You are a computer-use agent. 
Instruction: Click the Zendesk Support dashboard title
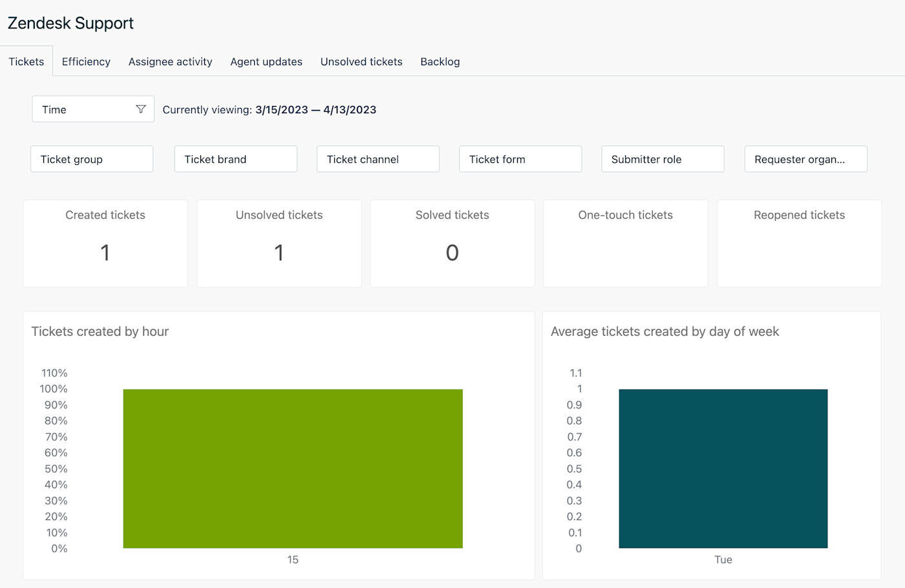click(x=70, y=23)
